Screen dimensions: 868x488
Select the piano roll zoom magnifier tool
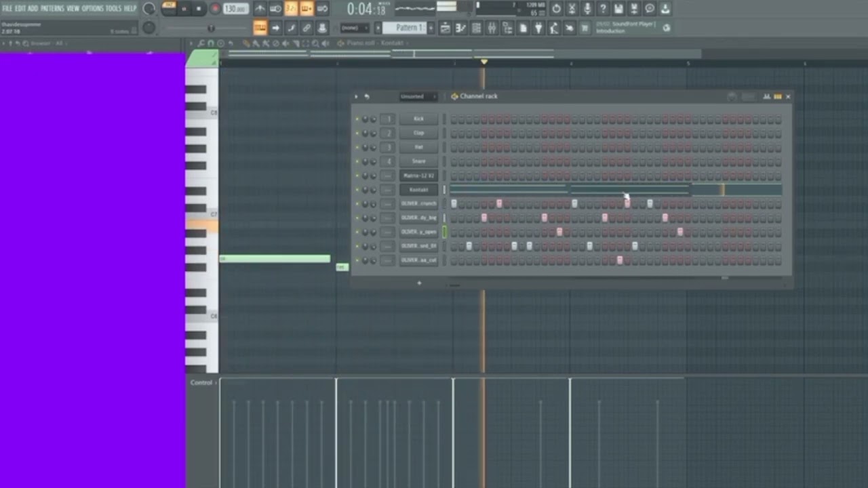pyautogui.click(x=315, y=43)
